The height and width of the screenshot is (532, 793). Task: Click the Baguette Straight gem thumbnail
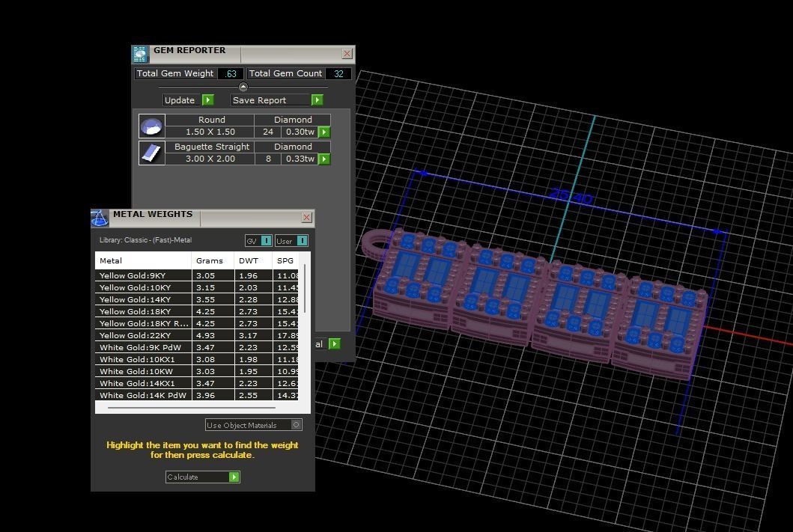tap(151, 153)
